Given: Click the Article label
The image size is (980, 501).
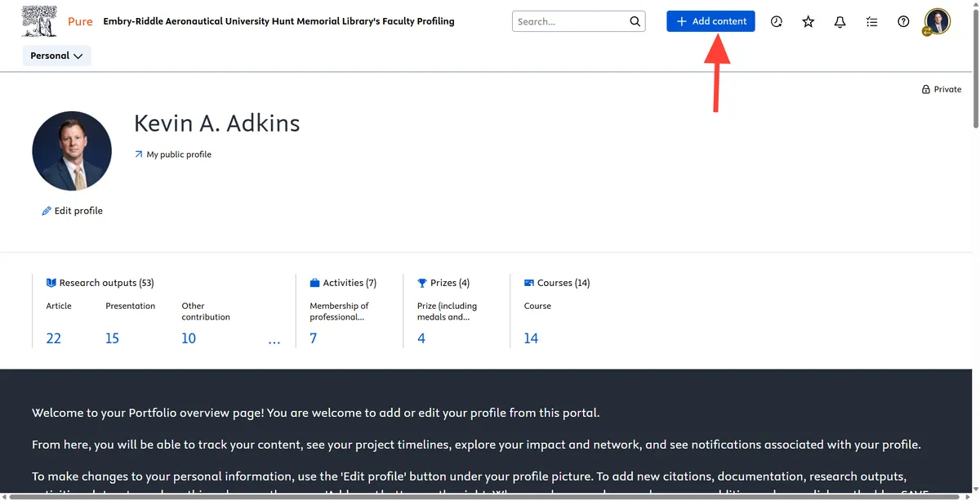Looking at the screenshot, I should tap(59, 306).
